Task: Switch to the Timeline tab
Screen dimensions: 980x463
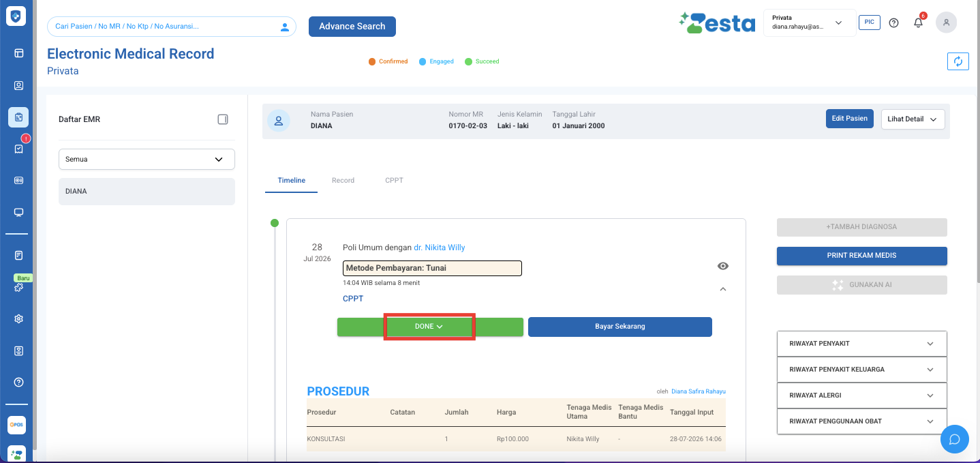Action: [x=292, y=181]
